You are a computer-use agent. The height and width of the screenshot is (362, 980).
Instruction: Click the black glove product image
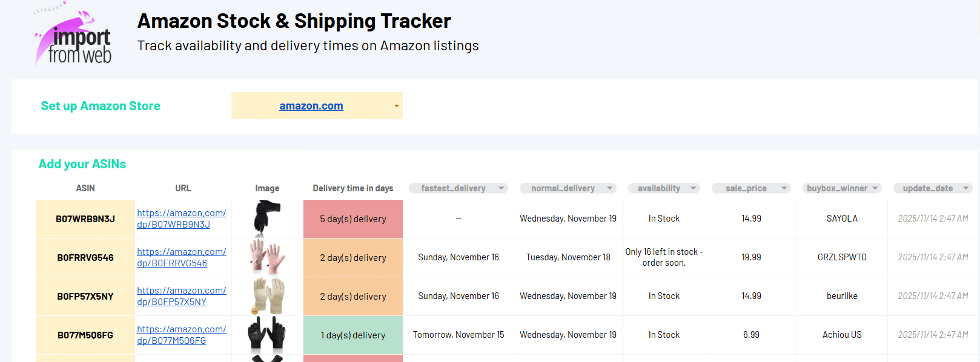click(x=267, y=218)
